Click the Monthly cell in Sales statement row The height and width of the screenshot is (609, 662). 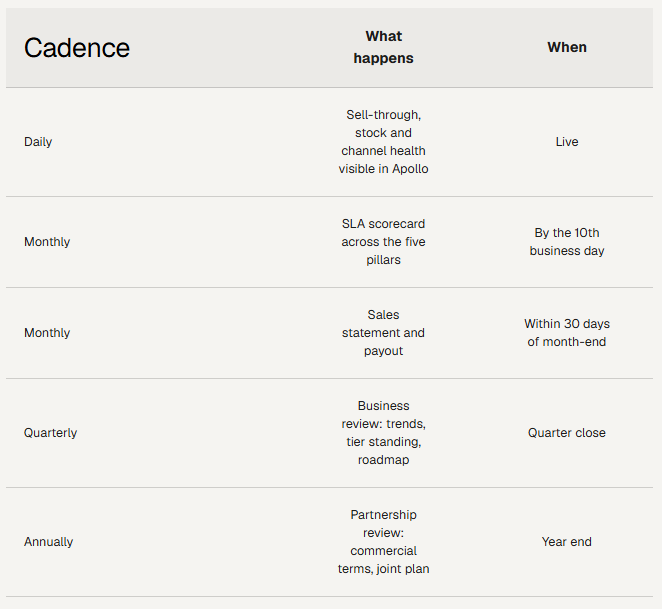[x=47, y=333]
